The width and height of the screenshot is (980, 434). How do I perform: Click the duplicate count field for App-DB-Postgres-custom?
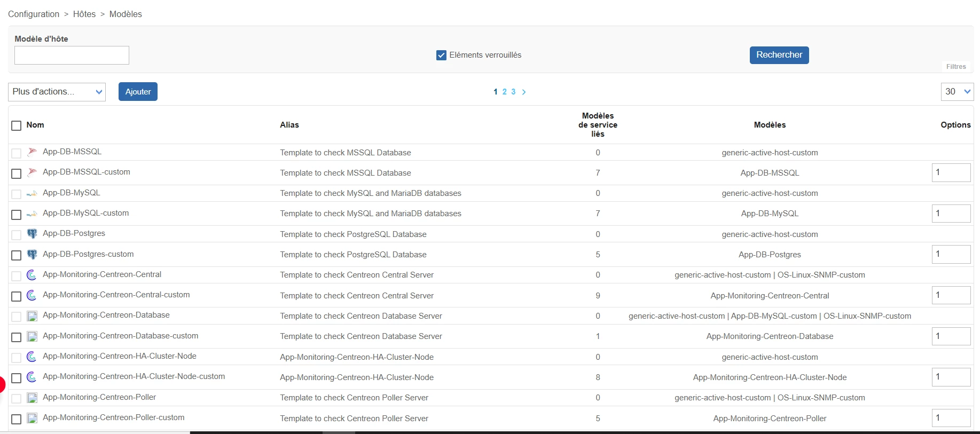951,254
